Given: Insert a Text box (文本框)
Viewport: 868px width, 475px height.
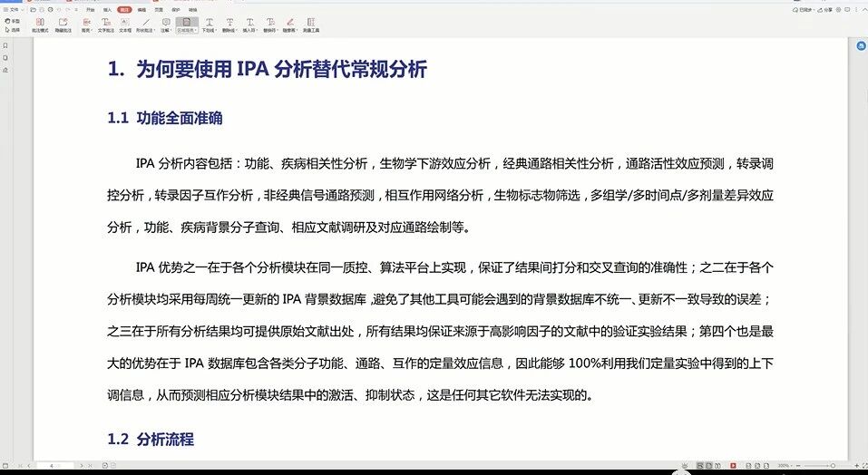Looking at the screenshot, I should pos(125,25).
